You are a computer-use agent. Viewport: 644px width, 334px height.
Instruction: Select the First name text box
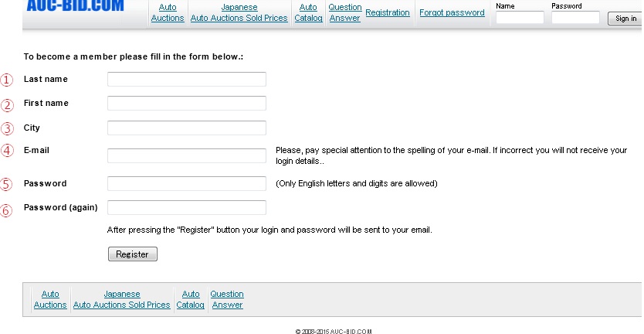[x=187, y=103]
